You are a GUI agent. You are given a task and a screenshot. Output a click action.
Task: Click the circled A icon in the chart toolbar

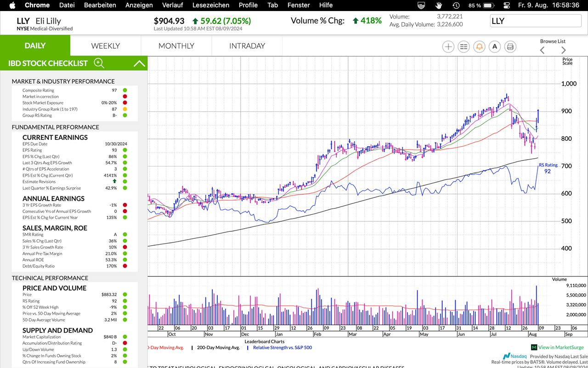495,46
